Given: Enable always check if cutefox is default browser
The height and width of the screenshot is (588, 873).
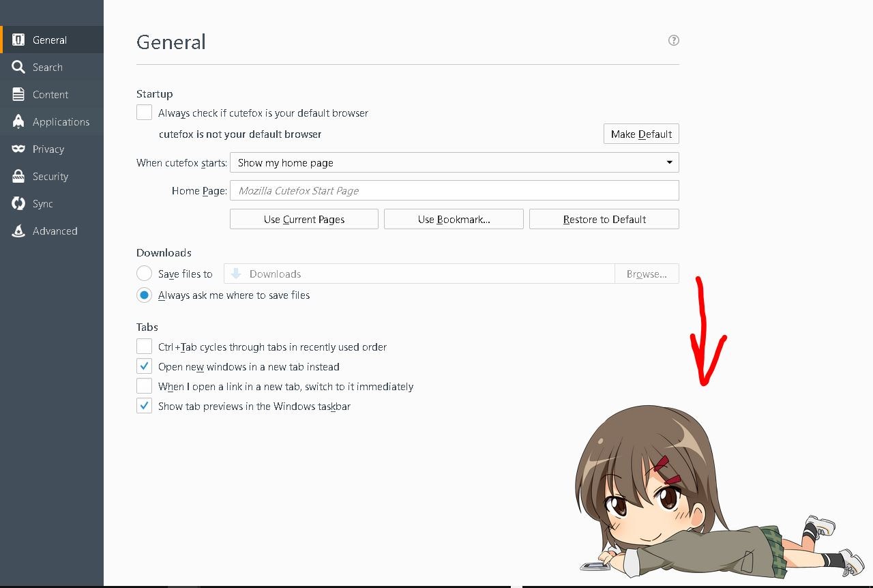Looking at the screenshot, I should 144,112.
